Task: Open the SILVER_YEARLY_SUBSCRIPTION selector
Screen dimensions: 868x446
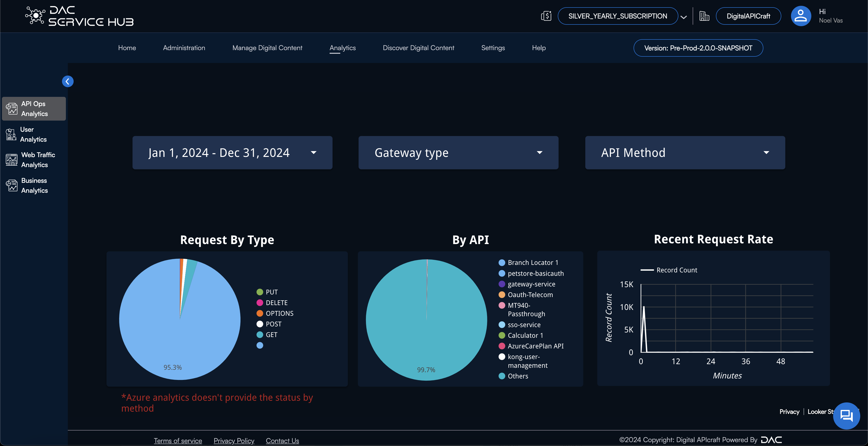Action: click(618, 16)
